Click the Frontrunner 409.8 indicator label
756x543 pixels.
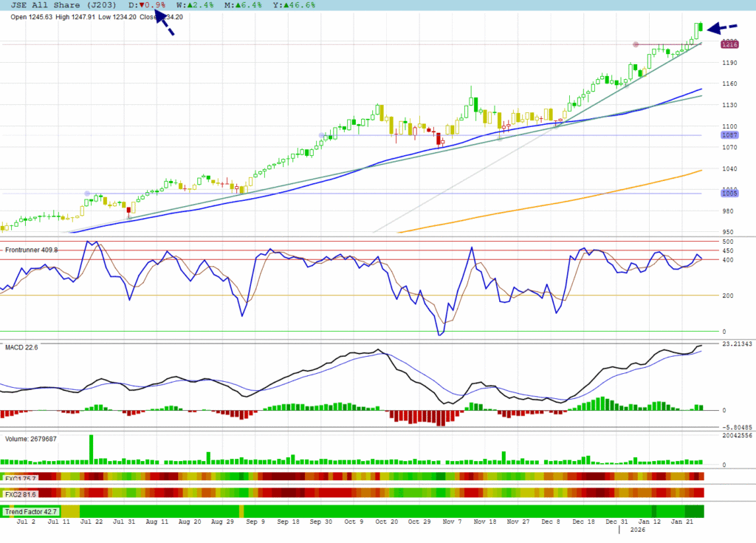point(30,250)
